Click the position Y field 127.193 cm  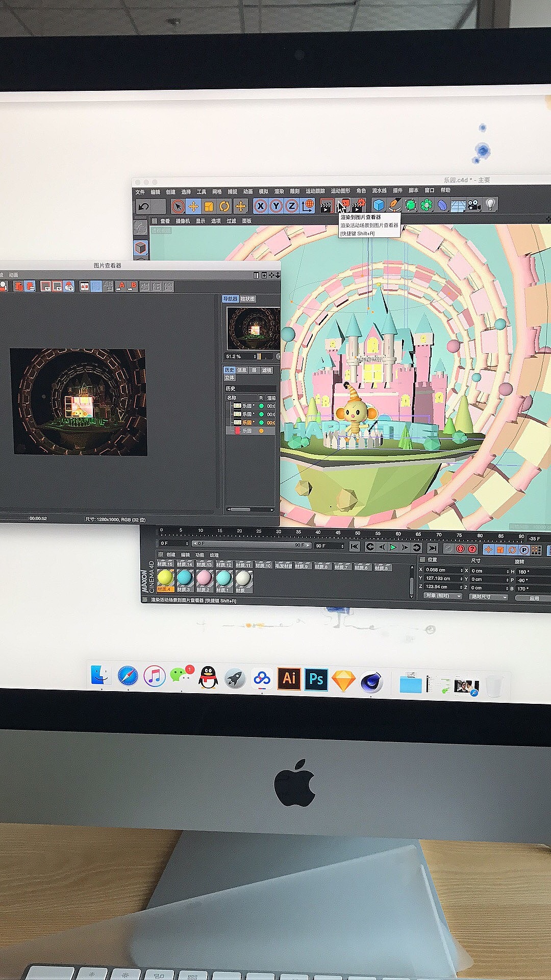click(443, 579)
